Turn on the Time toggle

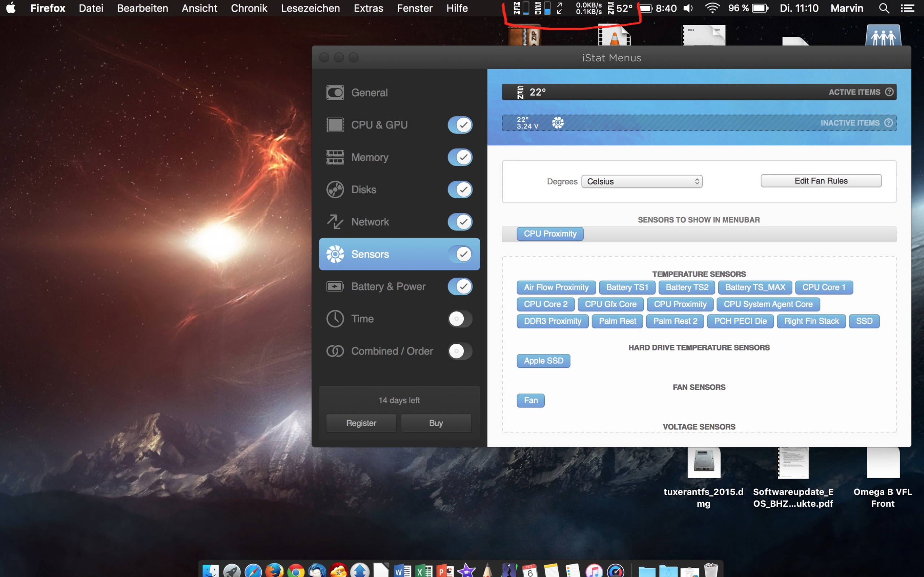click(x=460, y=319)
